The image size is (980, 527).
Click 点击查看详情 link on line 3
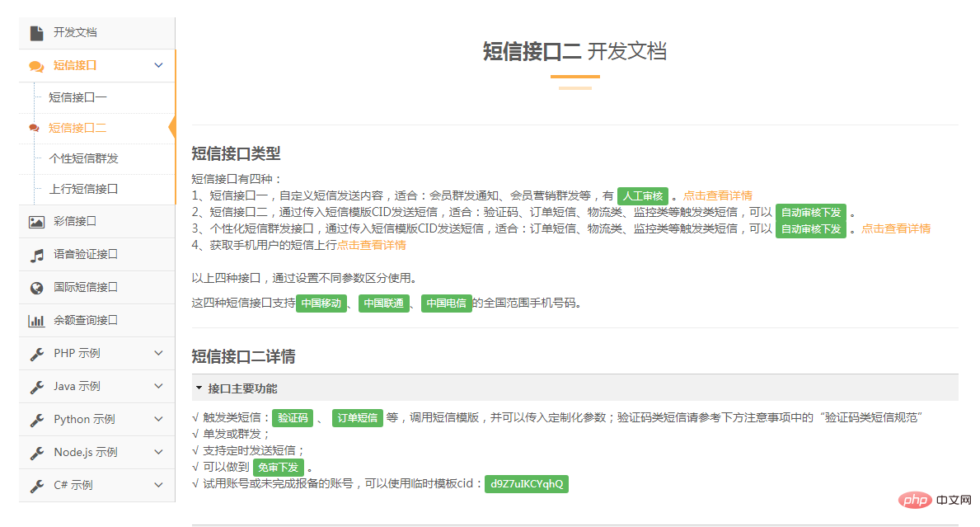[896, 228]
